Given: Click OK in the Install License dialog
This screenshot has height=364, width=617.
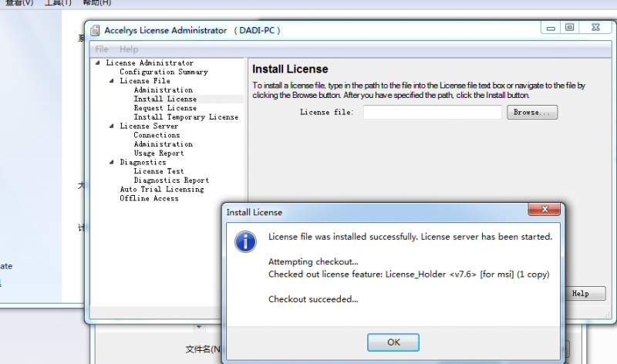Looking at the screenshot, I should pyautogui.click(x=393, y=342).
